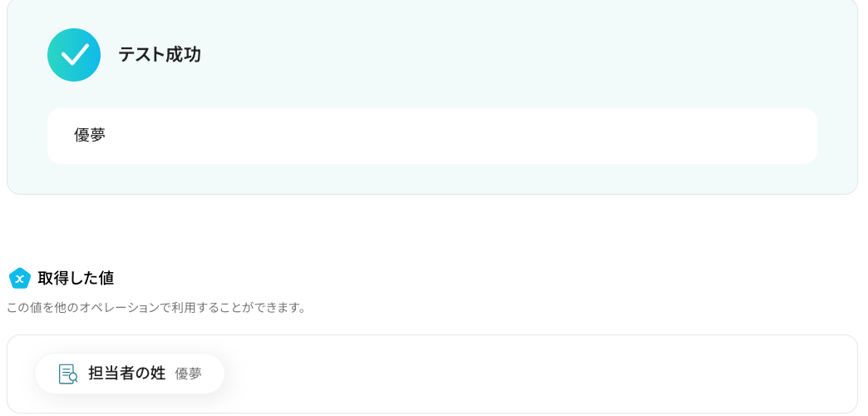Select the 担当者の姓 value chip
The image size is (868, 416).
(x=130, y=374)
